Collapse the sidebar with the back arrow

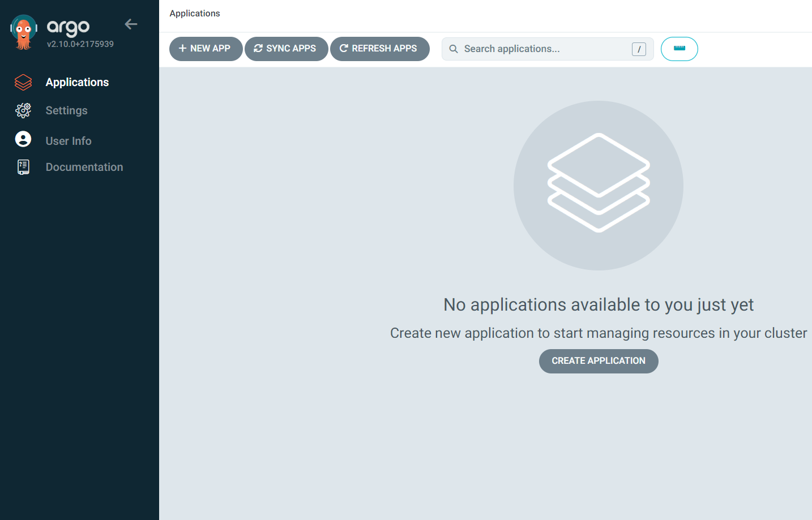click(131, 24)
